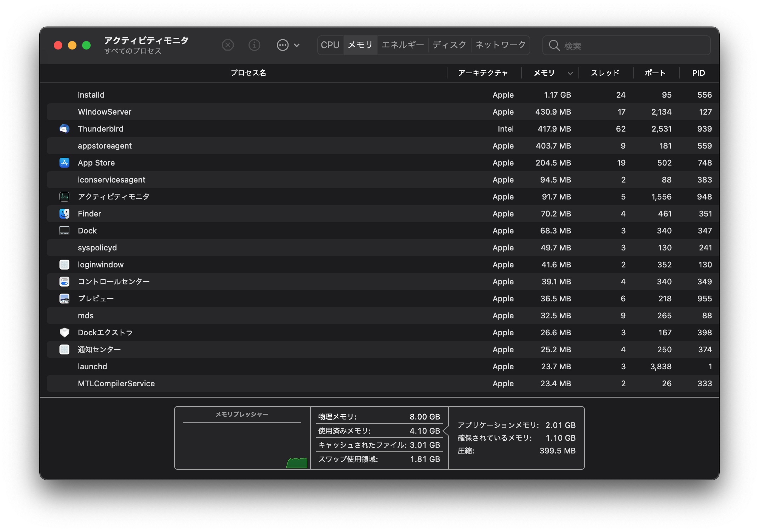Select the launchd process row
Screen dimensions: 759x532
point(383,366)
